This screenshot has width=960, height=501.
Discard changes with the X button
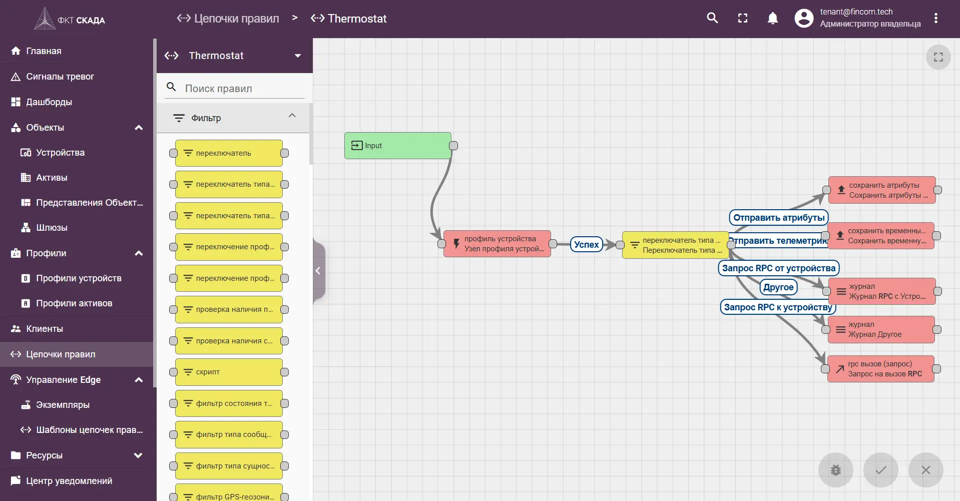pos(926,470)
